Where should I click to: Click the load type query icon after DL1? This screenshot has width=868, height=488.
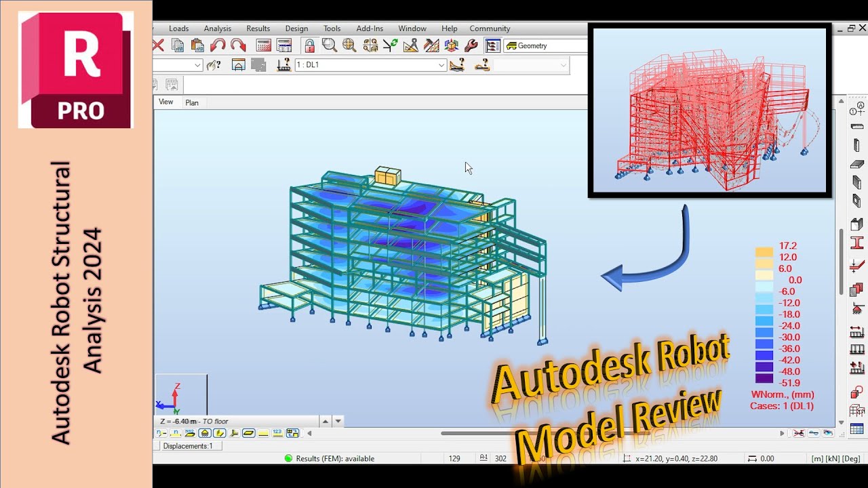[457, 65]
